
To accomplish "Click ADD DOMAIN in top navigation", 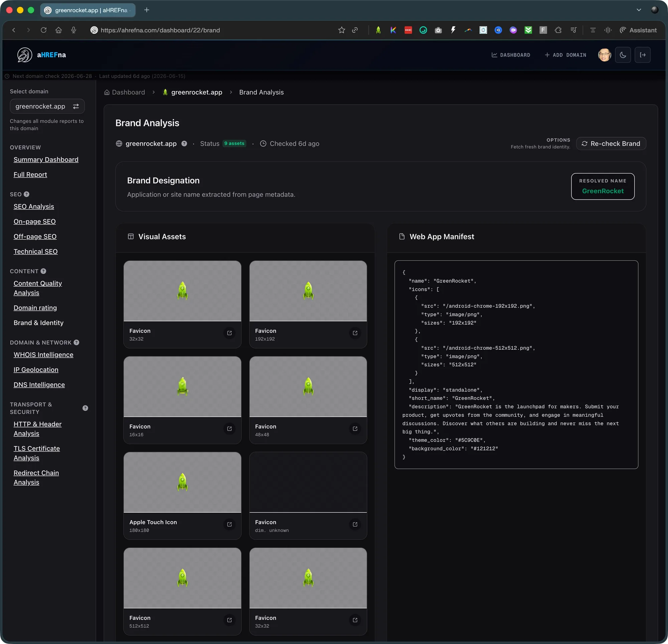I will click(x=565, y=55).
